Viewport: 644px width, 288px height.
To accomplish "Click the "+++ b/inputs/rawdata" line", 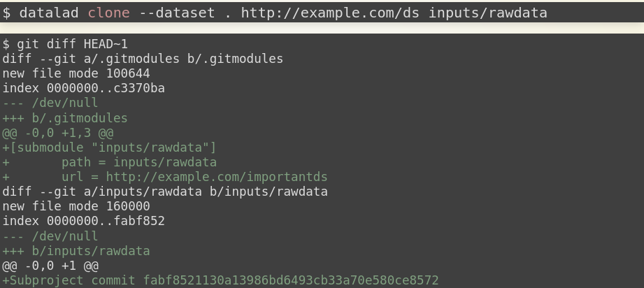I will [76, 251].
